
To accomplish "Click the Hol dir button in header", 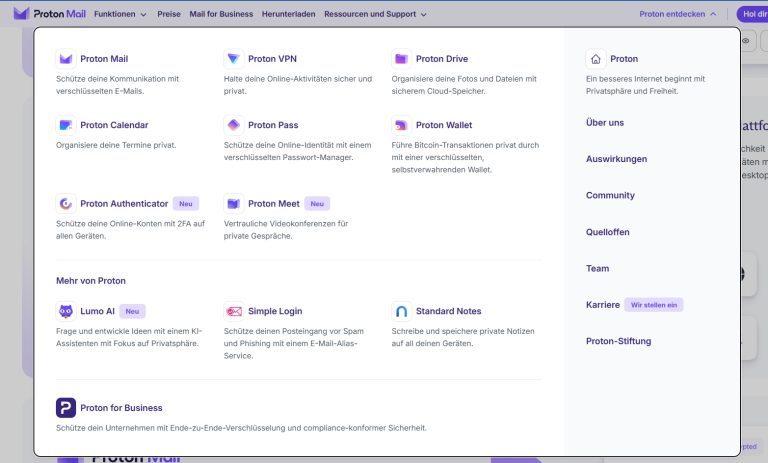I will [753, 14].
